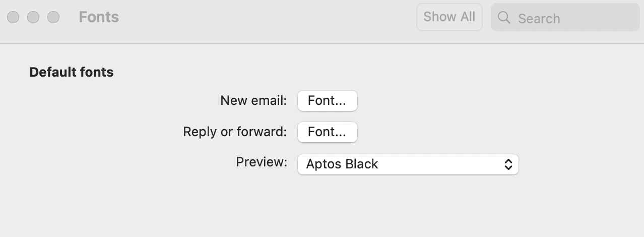Click the New email label
Image resolution: width=644 pixels, height=237 pixels.
pyautogui.click(x=253, y=101)
